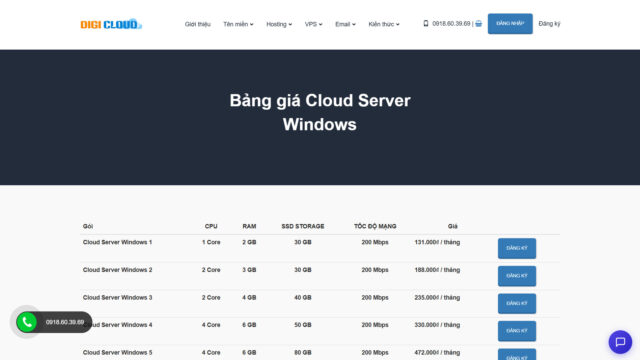
Task: Select the Cloud Server Windows 3 row name
Action: pos(118,298)
